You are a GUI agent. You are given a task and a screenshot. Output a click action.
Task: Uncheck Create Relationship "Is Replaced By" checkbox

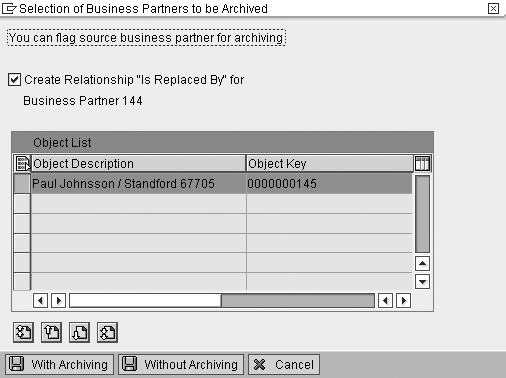[x=14, y=80]
